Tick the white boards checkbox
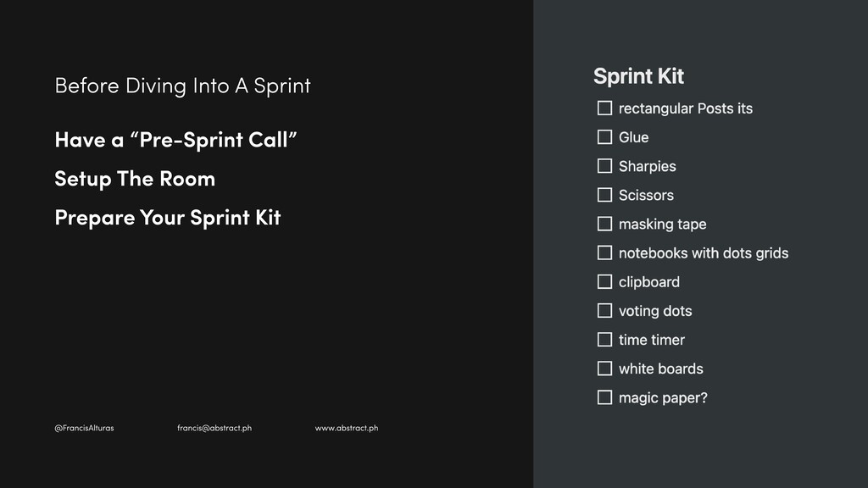 point(604,369)
